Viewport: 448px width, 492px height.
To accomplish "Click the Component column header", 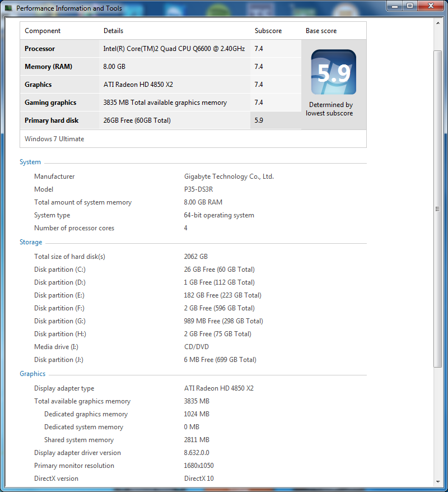I will tap(43, 31).
